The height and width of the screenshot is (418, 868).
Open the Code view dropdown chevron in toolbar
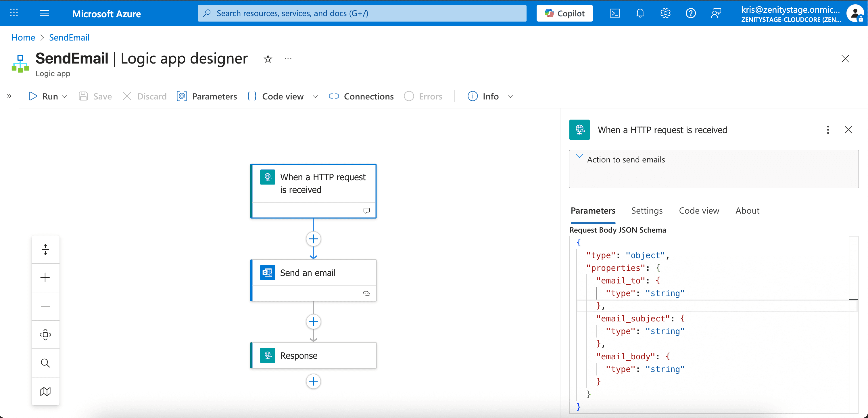[315, 96]
